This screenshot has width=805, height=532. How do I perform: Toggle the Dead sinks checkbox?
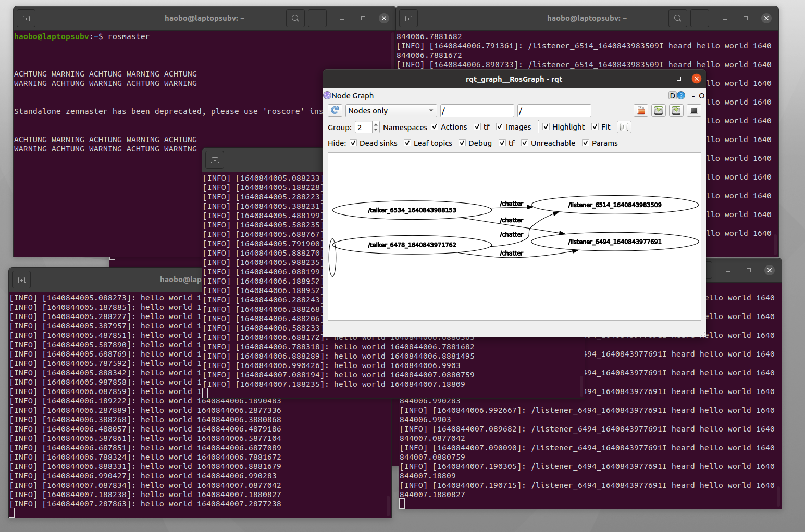pyautogui.click(x=353, y=143)
